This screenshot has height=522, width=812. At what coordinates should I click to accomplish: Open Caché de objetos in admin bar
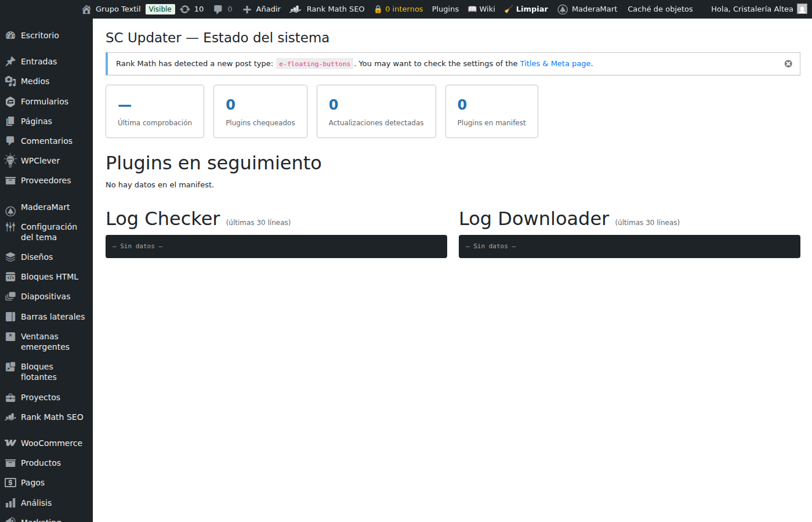(660, 9)
